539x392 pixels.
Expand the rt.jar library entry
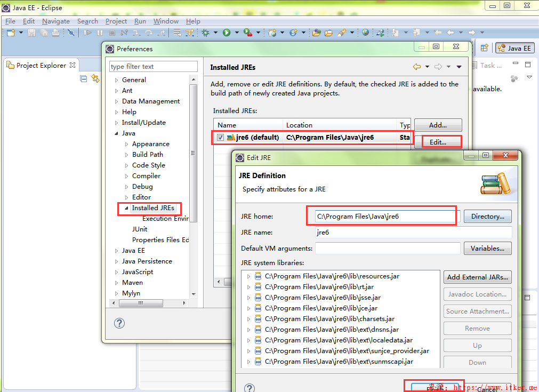248,287
